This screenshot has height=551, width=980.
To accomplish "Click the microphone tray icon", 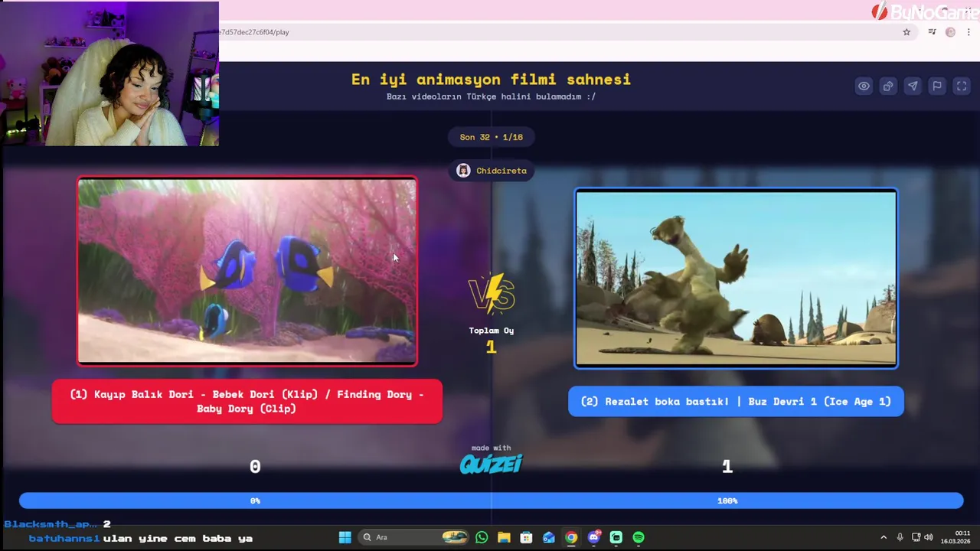I will point(900,537).
